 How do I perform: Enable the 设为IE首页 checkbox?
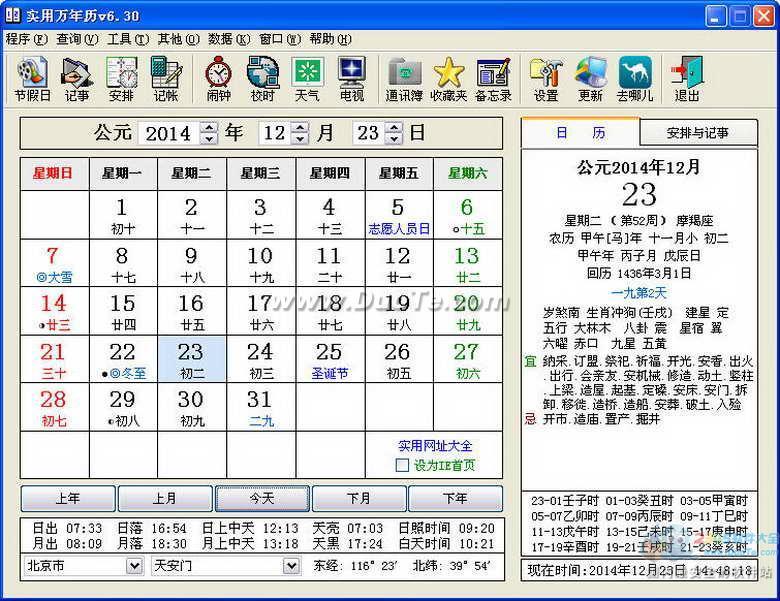tap(402, 465)
